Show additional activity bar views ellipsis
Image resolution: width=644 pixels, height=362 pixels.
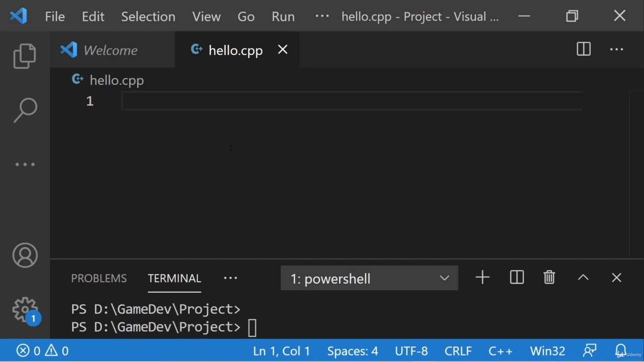pos(25,164)
